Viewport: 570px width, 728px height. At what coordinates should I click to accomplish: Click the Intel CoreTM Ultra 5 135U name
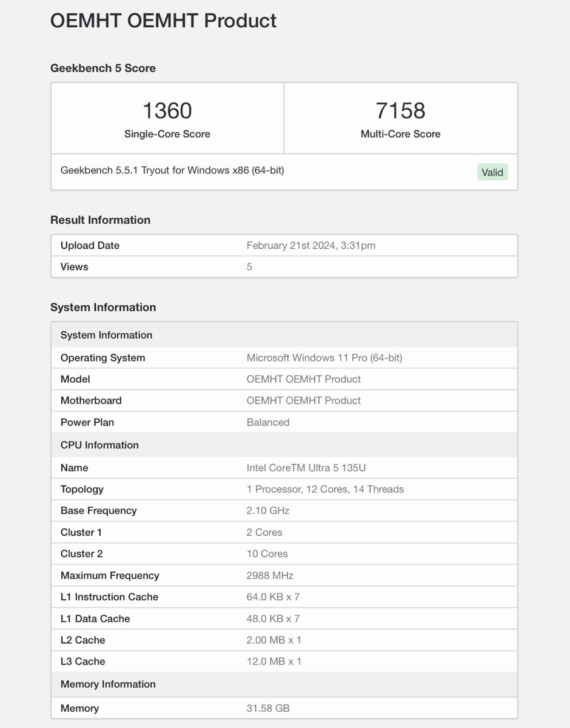306,468
